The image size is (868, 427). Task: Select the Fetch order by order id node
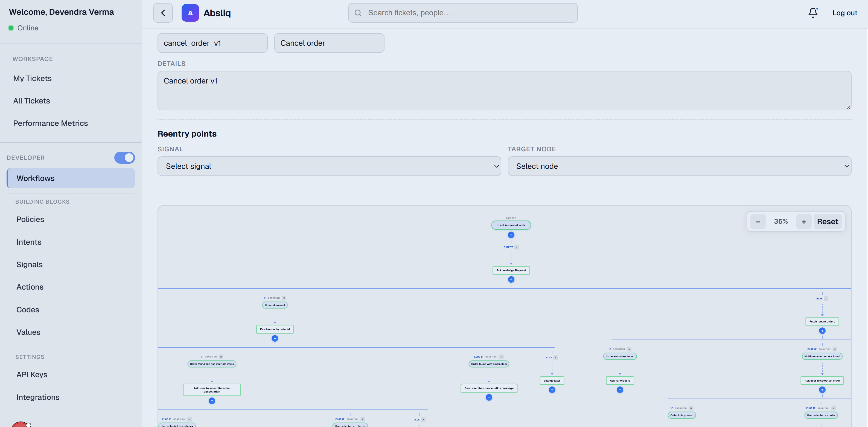275,329
